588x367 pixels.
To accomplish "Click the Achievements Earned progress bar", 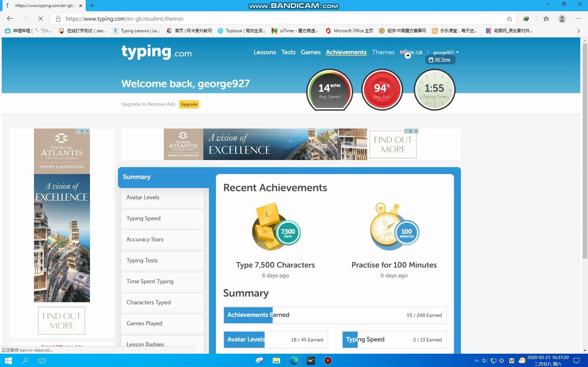I will click(x=335, y=315).
